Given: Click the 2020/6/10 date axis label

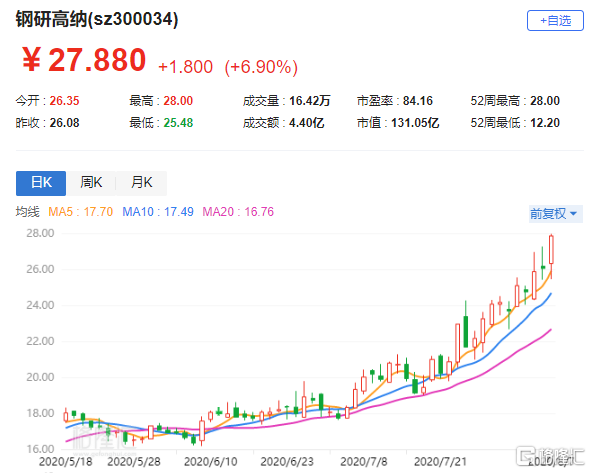Looking at the screenshot, I should (x=211, y=462).
